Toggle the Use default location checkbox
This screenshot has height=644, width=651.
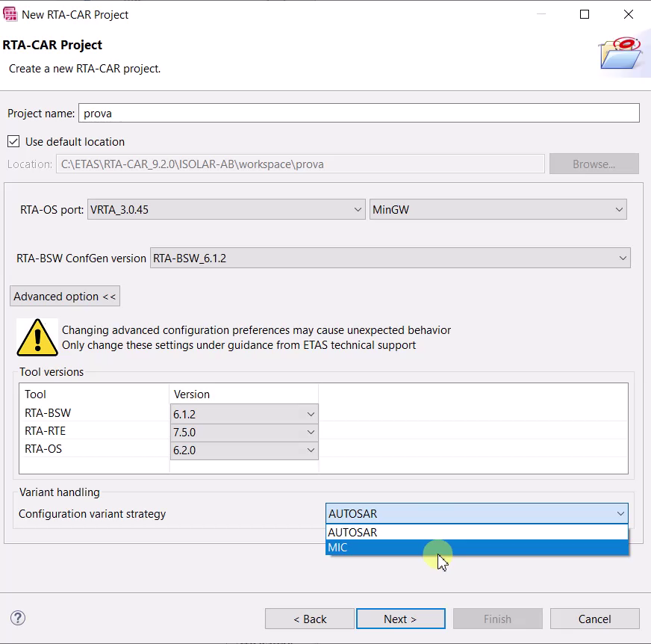point(13,141)
